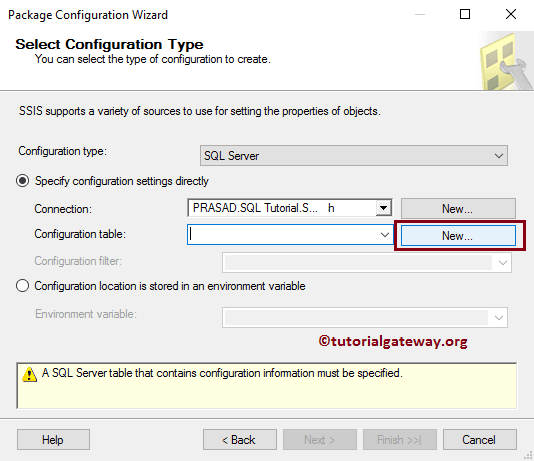Click the Next button
The width and height of the screenshot is (534, 461).
click(320, 440)
